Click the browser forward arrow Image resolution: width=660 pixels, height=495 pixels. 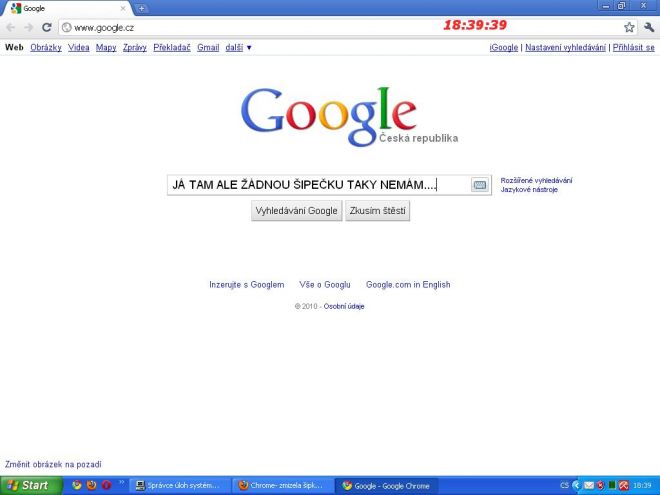click(x=29, y=28)
